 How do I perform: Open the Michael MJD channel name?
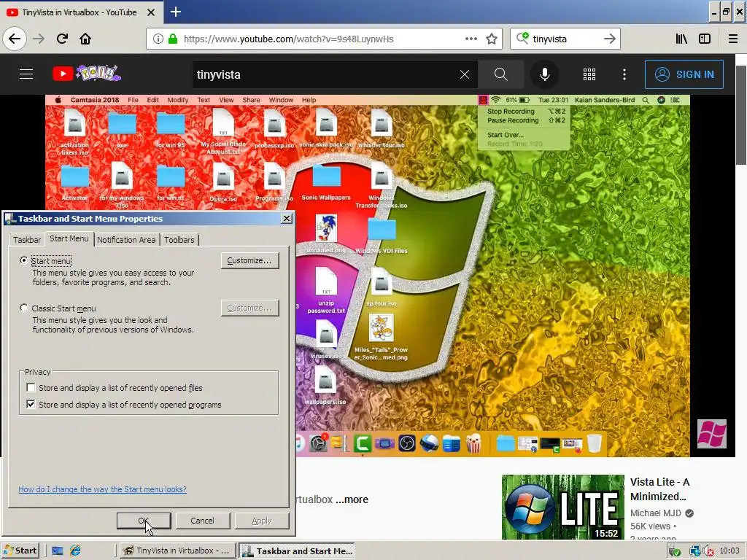point(656,513)
